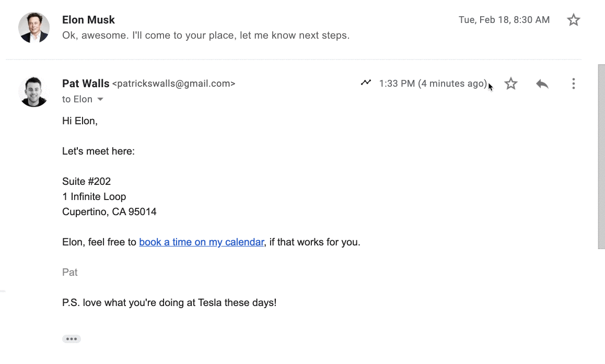Select Pat Walls' sender name
605x364 pixels.
(x=86, y=83)
